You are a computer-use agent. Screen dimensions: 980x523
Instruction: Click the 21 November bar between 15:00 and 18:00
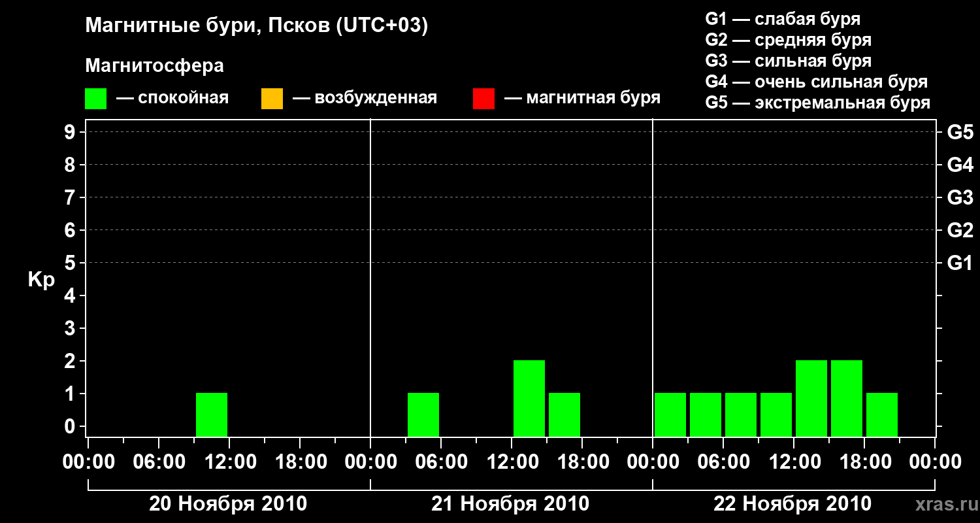tap(564, 414)
